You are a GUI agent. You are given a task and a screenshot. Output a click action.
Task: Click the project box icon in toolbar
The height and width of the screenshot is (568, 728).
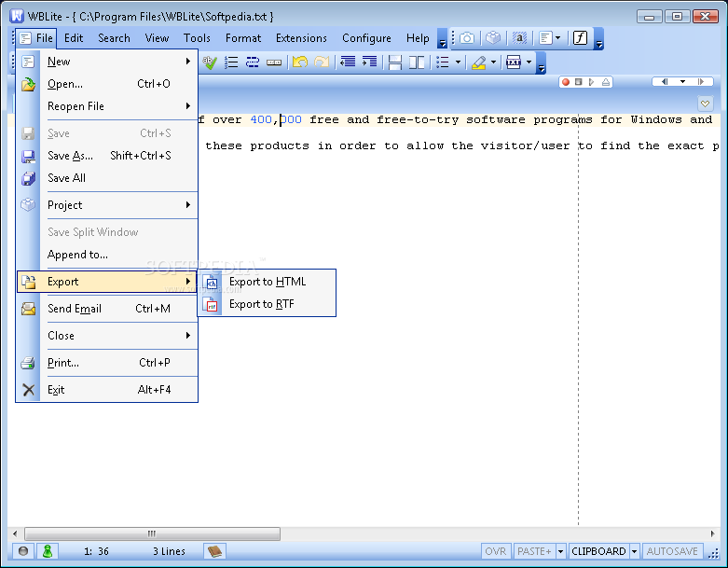click(x=493, y=38)
